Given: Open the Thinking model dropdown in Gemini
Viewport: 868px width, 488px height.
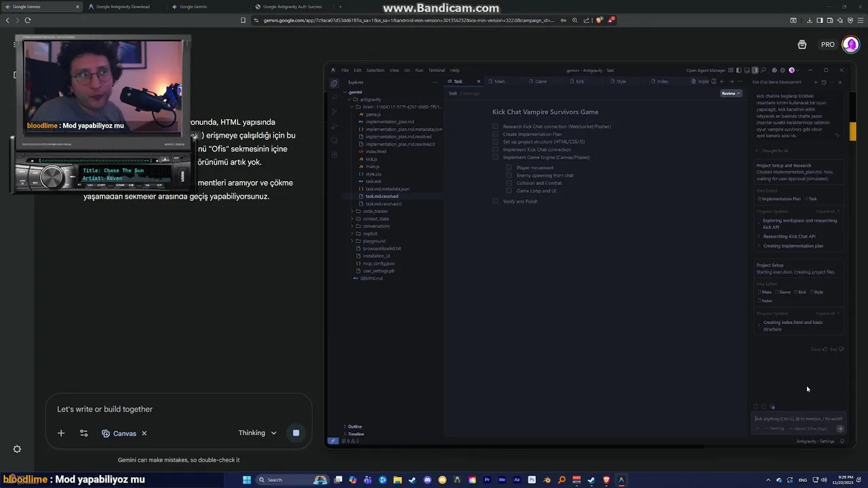Looking at the screenshot, I should coord(258,433).
